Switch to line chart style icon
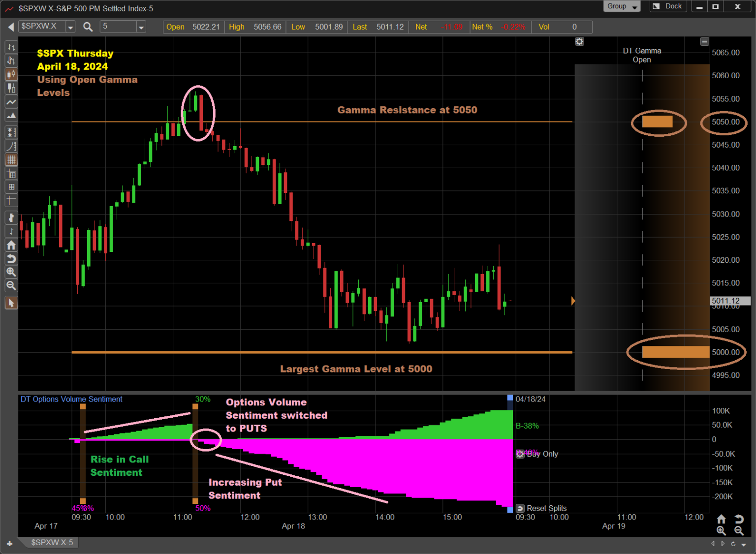The image size is (756, 554). [11, 102]
